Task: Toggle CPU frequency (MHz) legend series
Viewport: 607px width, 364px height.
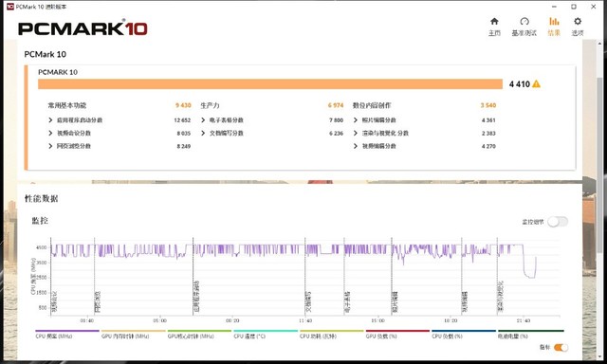Action: pyautogui.click(x=67, y=334)
